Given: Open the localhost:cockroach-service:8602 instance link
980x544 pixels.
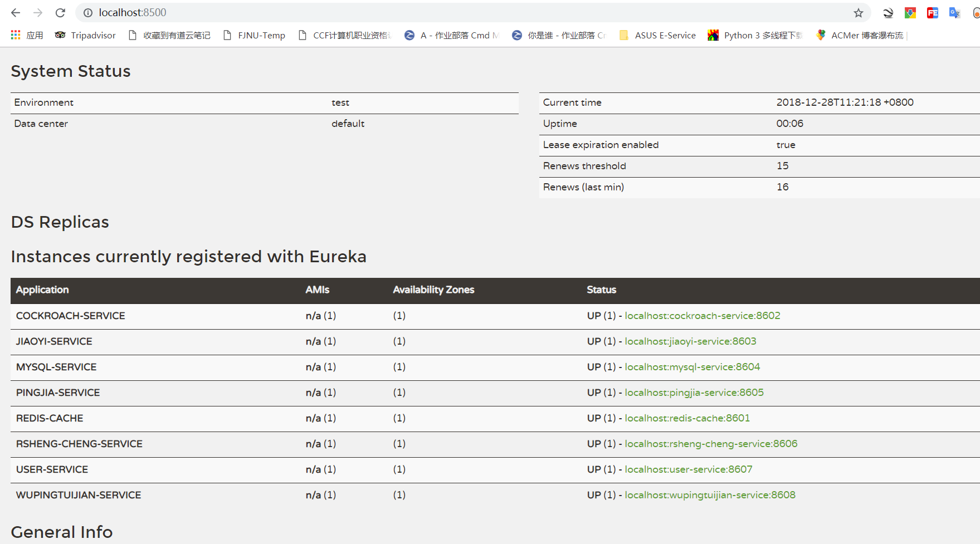Looking at the screenshot, I should 703,316.
